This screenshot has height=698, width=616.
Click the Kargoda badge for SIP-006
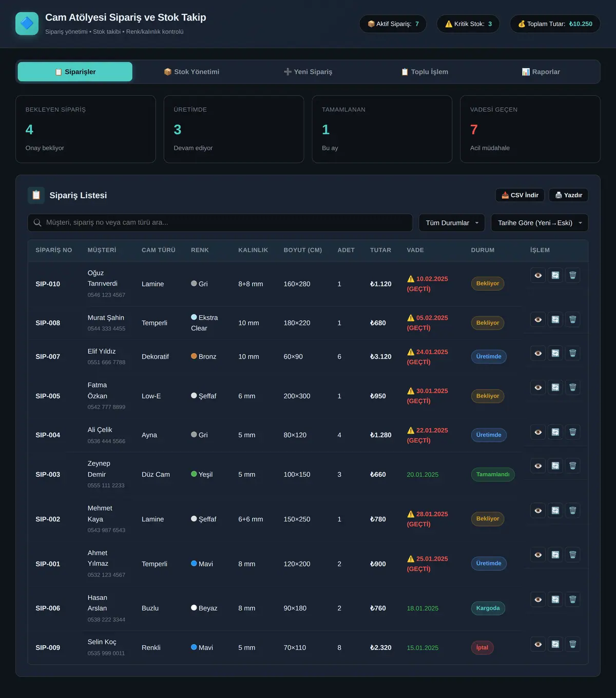pyautogui.click(x=488, y=608)
